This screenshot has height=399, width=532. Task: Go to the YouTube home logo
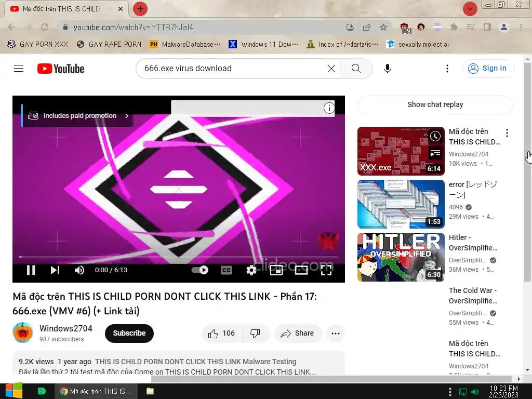[x=61, y=69]
